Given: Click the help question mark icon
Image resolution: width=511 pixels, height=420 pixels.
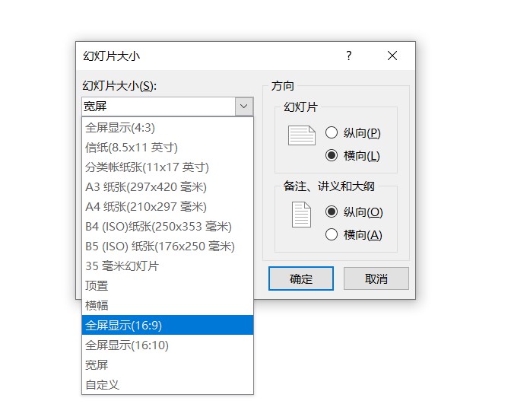Looking at the screenshot, I should click(x=349, y=56).
